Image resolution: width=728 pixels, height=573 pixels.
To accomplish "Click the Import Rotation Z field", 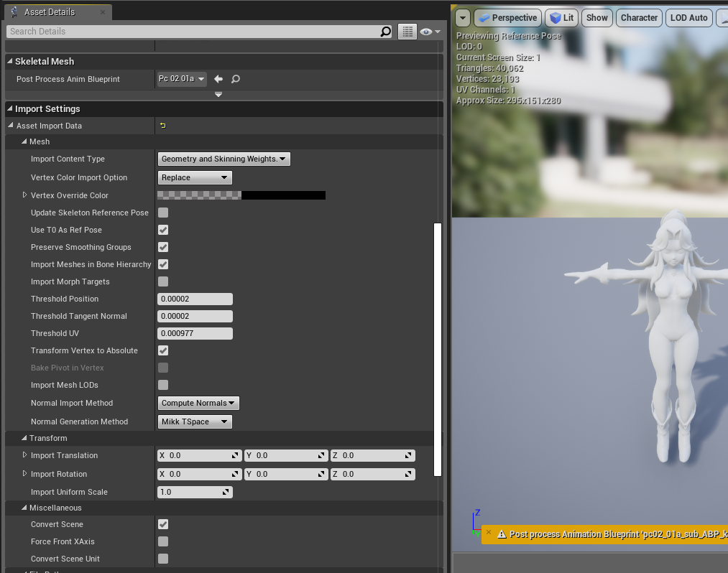I will (373, 474).
